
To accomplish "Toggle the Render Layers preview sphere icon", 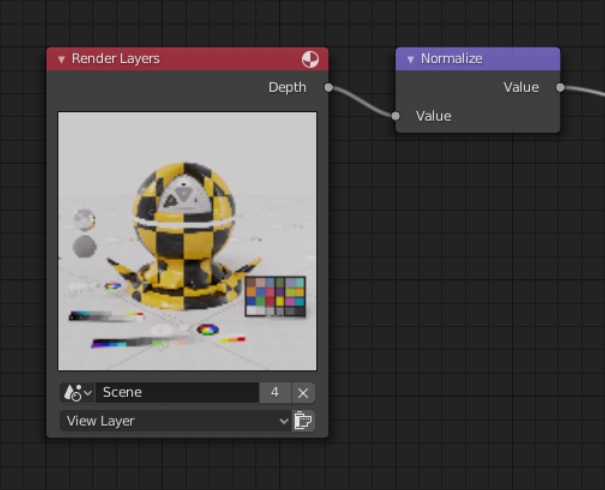I will [310, 59].
